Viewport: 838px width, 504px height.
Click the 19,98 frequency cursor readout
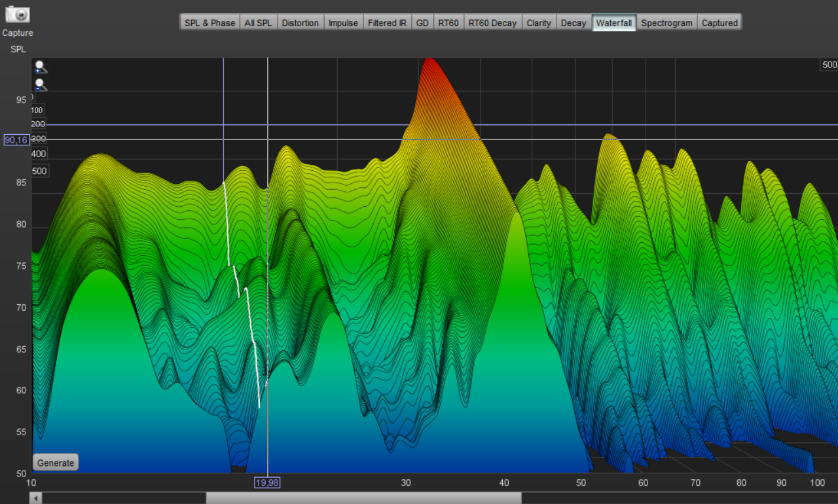pyautogui.click(x=267, y=482)
